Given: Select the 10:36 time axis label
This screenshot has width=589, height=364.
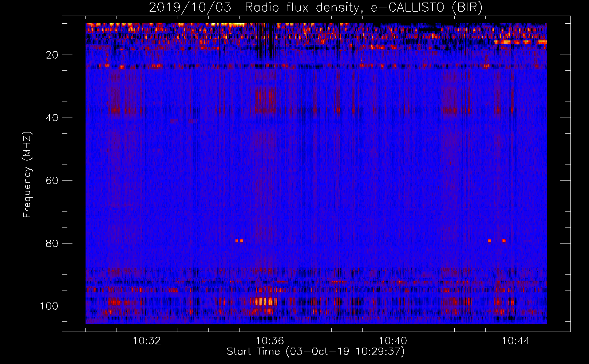Looking at the screenshot, I should pyautogui.click(x=270, y=341).
